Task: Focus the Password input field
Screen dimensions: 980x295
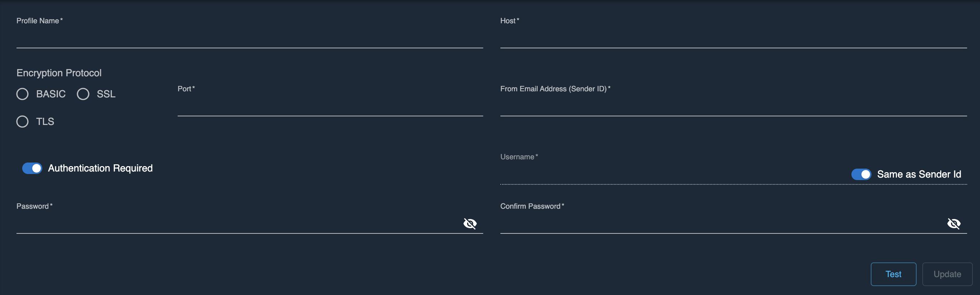Action: click(236, 224)
